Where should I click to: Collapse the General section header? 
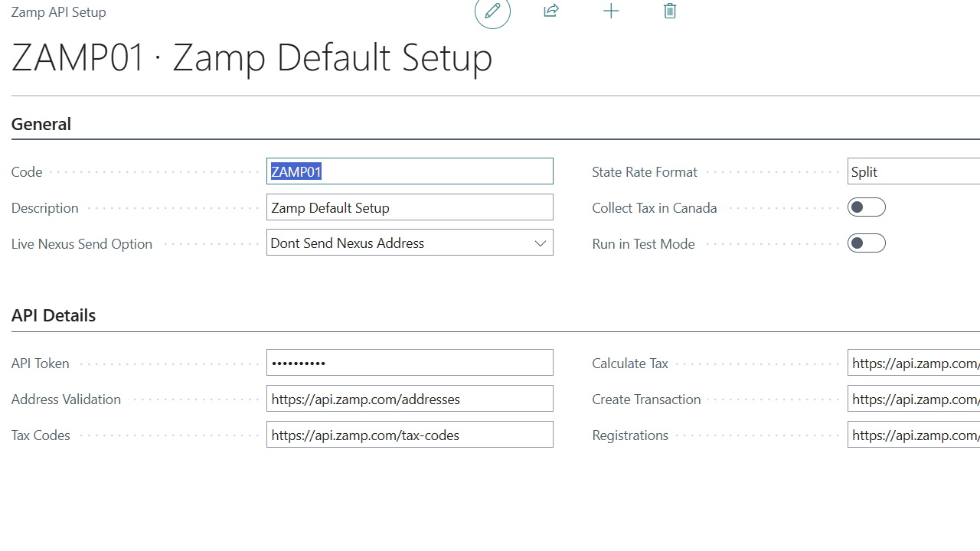[41, 124]
